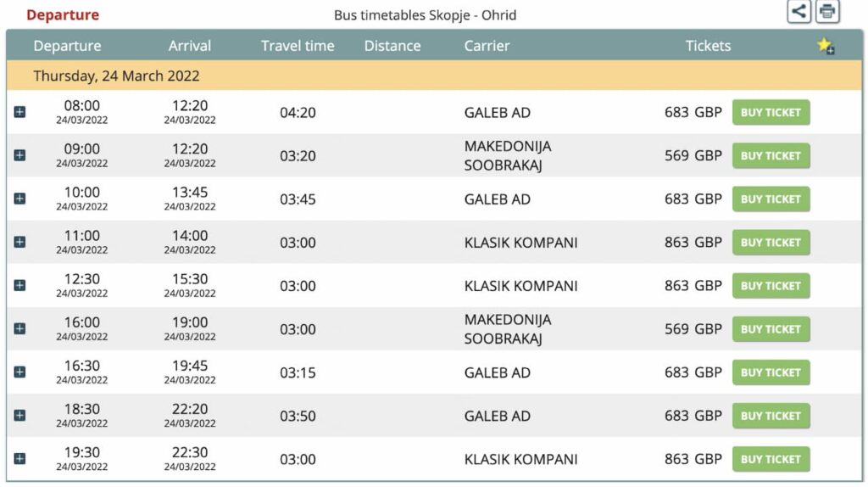
Task: Expand details for the 19:30 departure
Action: 20,459
